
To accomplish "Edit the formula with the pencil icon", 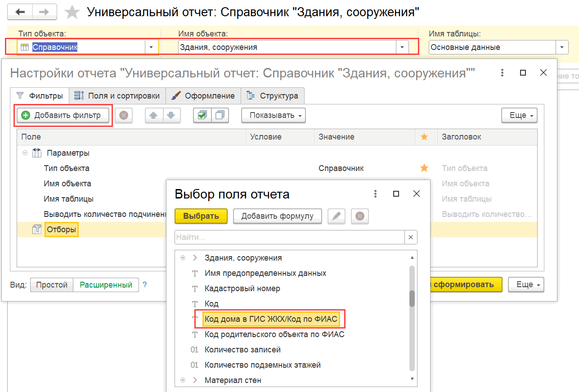I will click(337, 216).
